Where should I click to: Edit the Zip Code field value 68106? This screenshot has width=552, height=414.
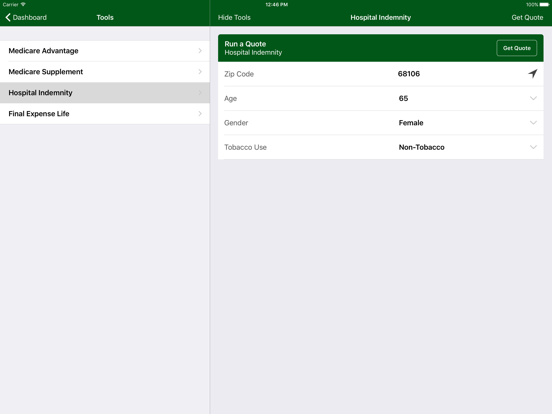[409, 74]
